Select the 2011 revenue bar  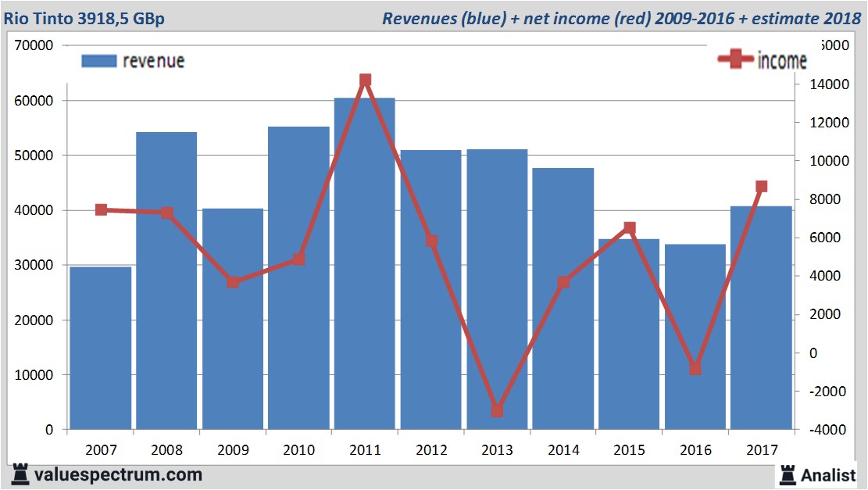[x=365, y=263]
